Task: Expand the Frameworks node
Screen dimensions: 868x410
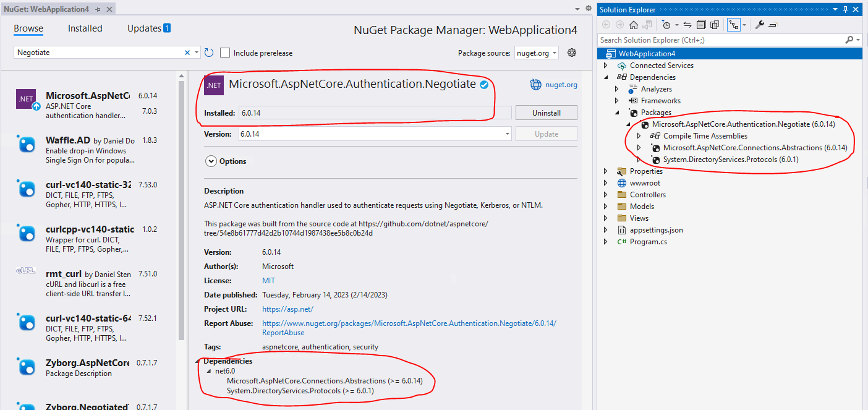Action: [617, 101]
